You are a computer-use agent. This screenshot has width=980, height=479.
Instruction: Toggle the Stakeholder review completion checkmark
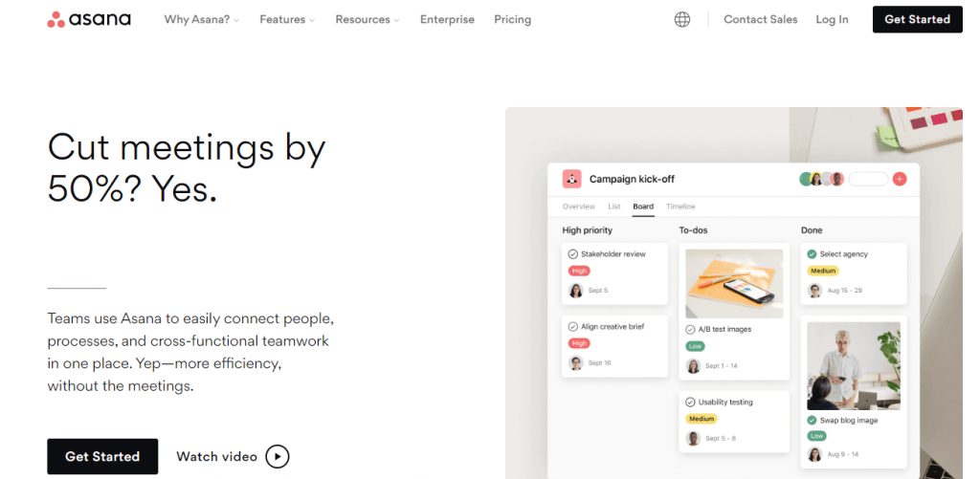pyautogui.click(x=572, y=254)
